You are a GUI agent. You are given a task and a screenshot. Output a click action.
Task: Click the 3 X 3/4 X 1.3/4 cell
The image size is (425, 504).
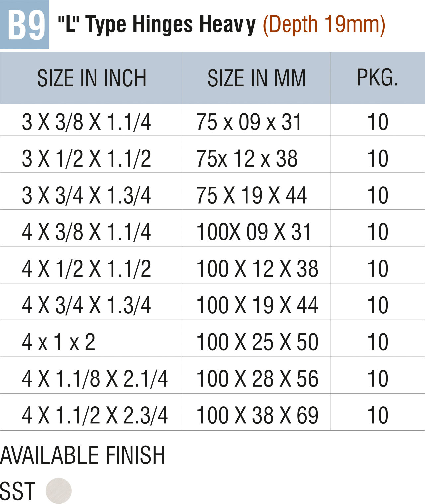[86, 195]
